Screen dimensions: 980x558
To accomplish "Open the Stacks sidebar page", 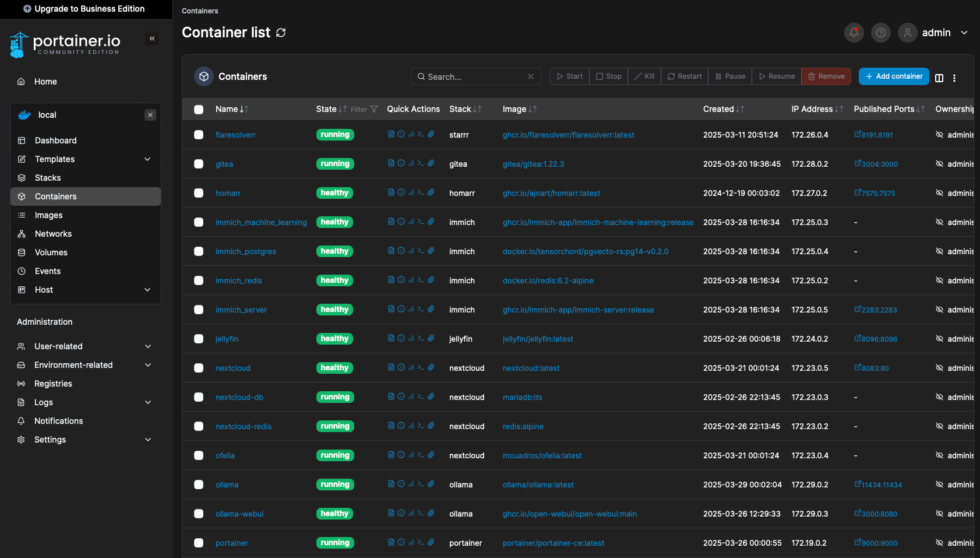I will pos(48,178).
